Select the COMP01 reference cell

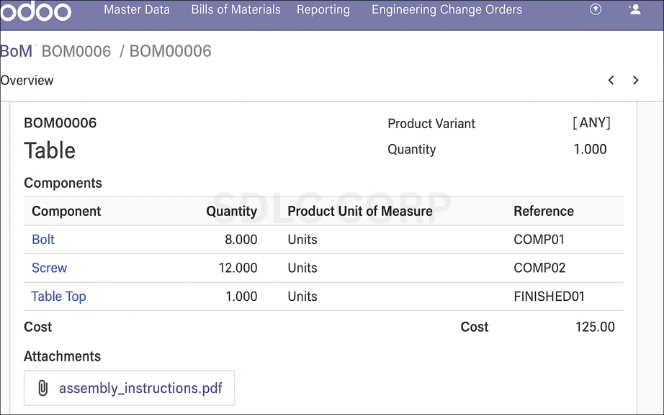[x=539, y=239]
